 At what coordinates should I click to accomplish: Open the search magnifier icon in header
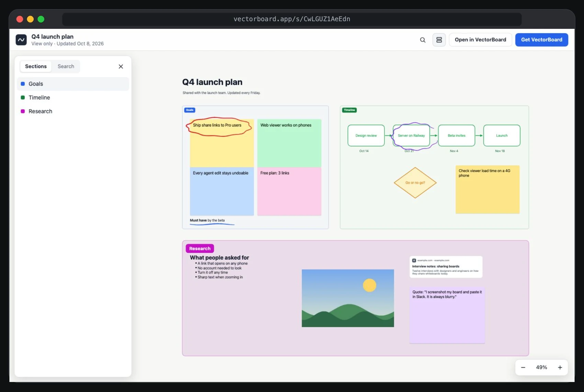pos(423,40)
